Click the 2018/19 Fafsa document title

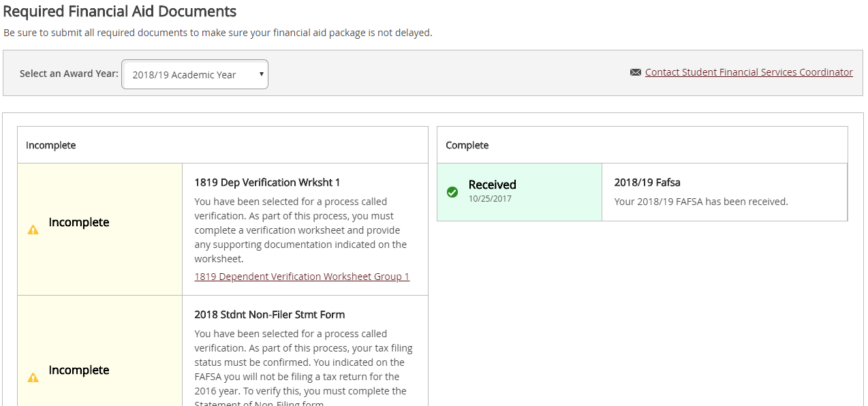647,183
